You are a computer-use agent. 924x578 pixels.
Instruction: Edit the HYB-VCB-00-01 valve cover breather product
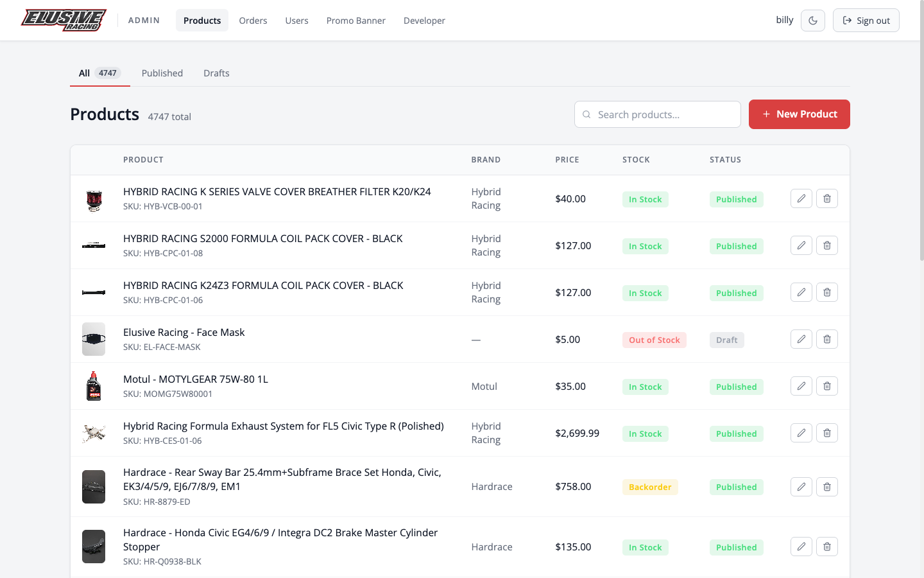801,198
